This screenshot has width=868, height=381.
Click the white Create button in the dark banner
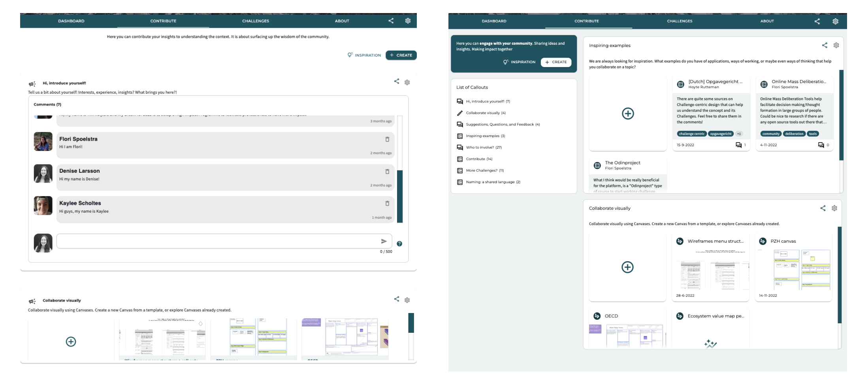(556, 62)
